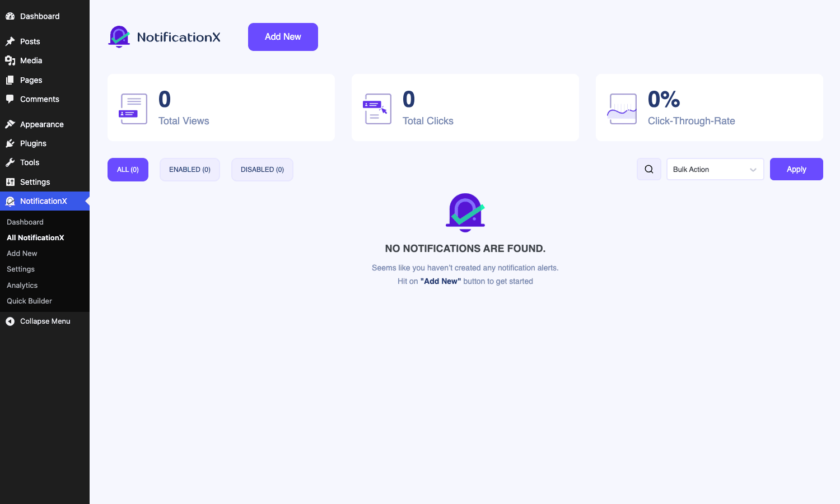The image size is (840, 504).
Task: Open Dashboard under NotificationX submenu
Action: click(25, 222)
